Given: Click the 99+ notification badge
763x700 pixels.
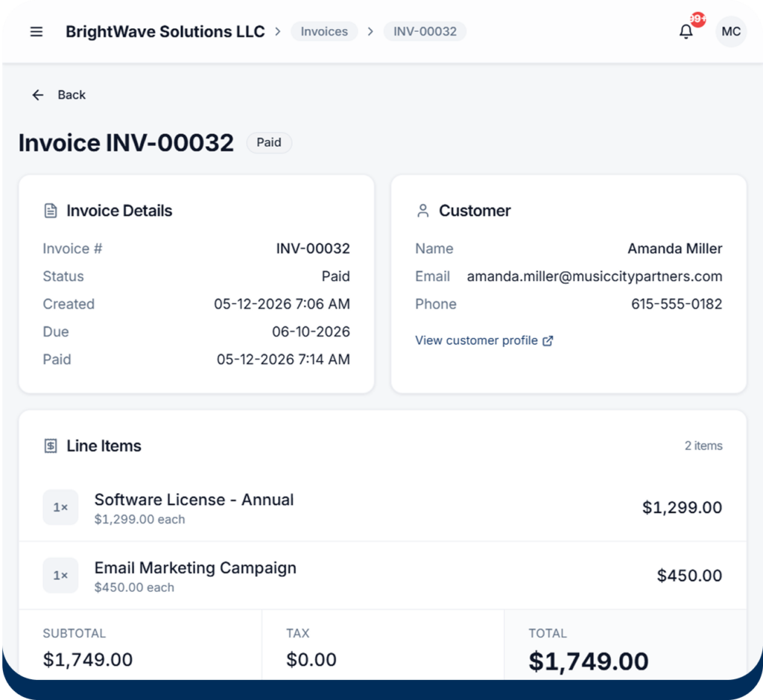Looking at the screenshot, I should 698,19.
